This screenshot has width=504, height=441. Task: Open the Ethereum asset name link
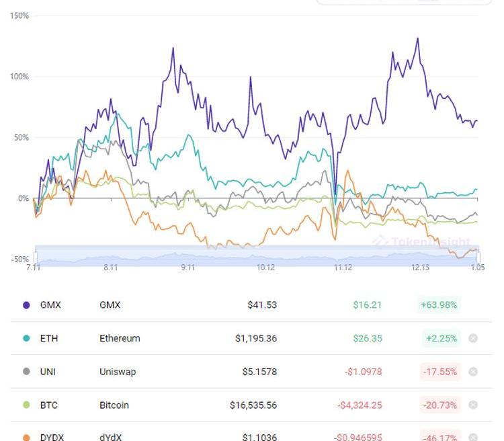(120, 338)
